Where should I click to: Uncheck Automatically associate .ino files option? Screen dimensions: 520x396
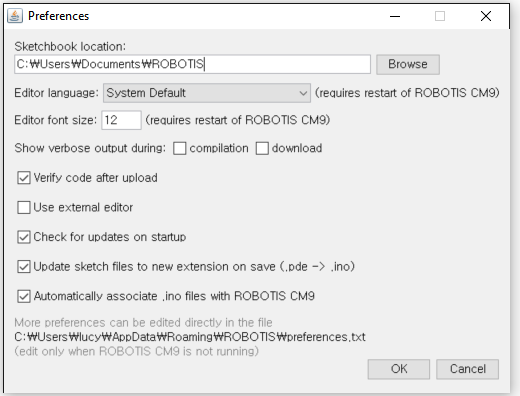click(24, 296)
